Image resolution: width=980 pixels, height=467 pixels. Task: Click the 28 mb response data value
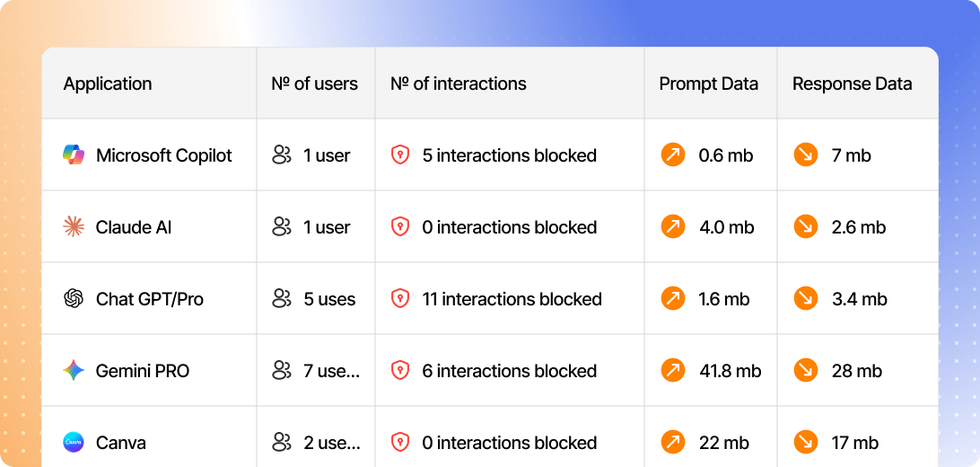tap(857, 371)
